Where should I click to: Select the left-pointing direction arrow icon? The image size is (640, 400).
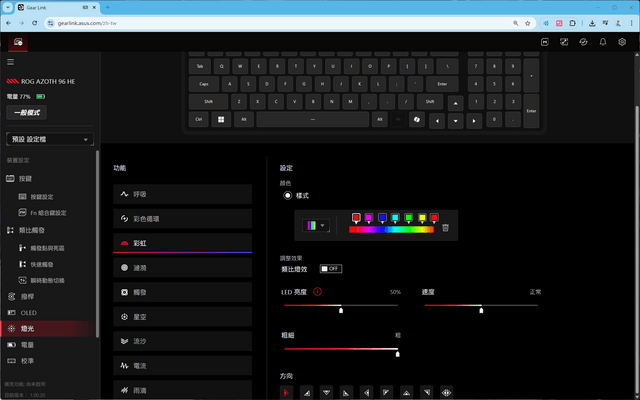click(366, 393)
